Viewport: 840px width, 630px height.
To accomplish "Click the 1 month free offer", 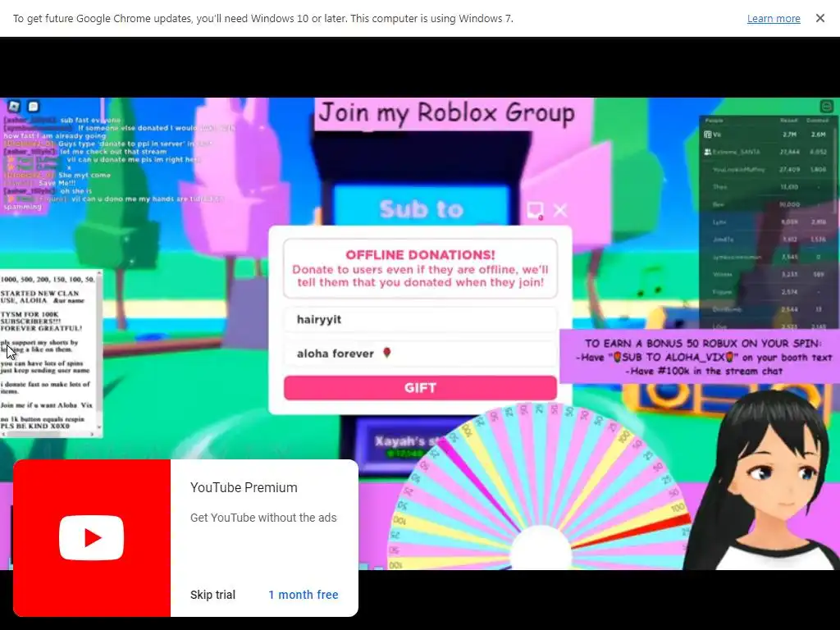I will click(x=304, y=595).
